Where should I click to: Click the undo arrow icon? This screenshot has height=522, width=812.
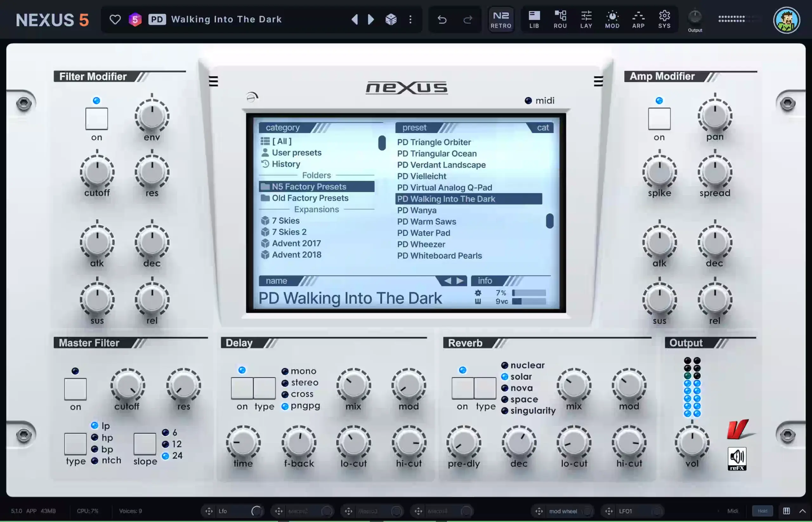coord(442,19)
